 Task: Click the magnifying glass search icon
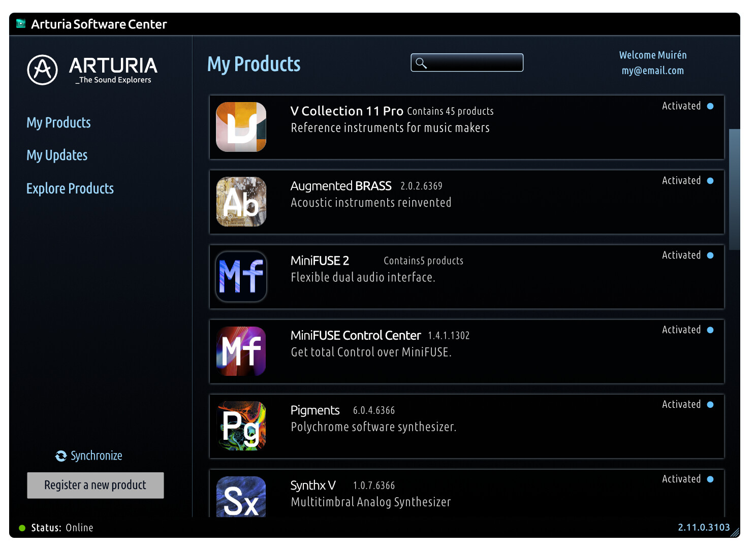[421, 63]
